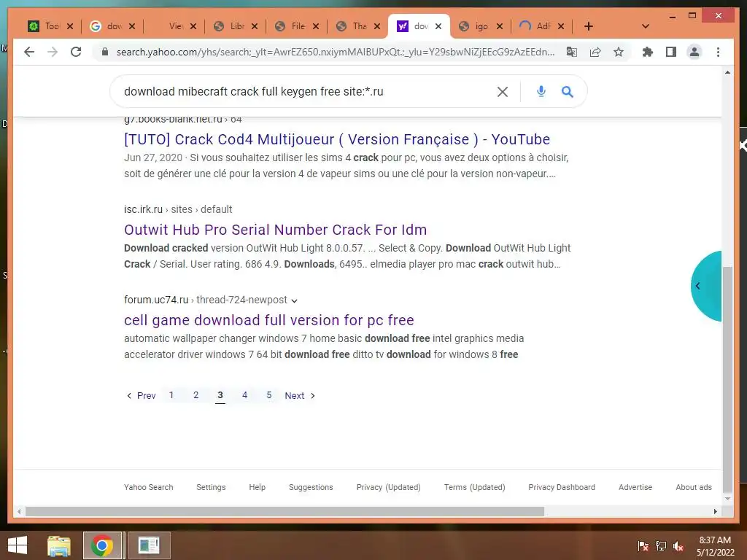Open the network tray icon
747x560 pixels.
click(x=661, y=546)
